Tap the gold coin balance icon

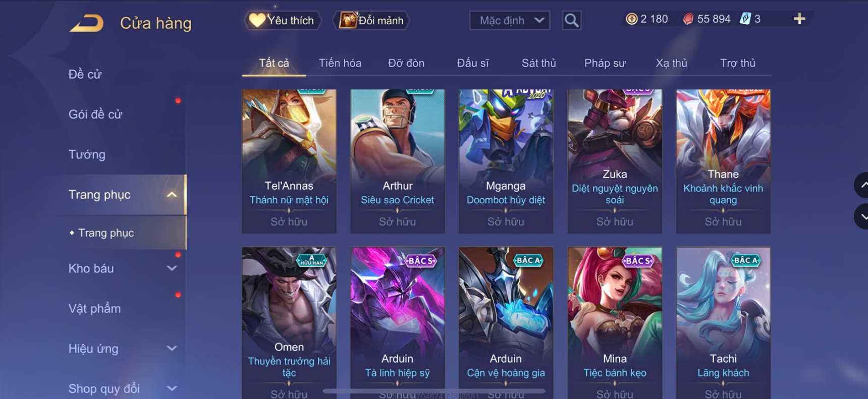click(631, 19)
